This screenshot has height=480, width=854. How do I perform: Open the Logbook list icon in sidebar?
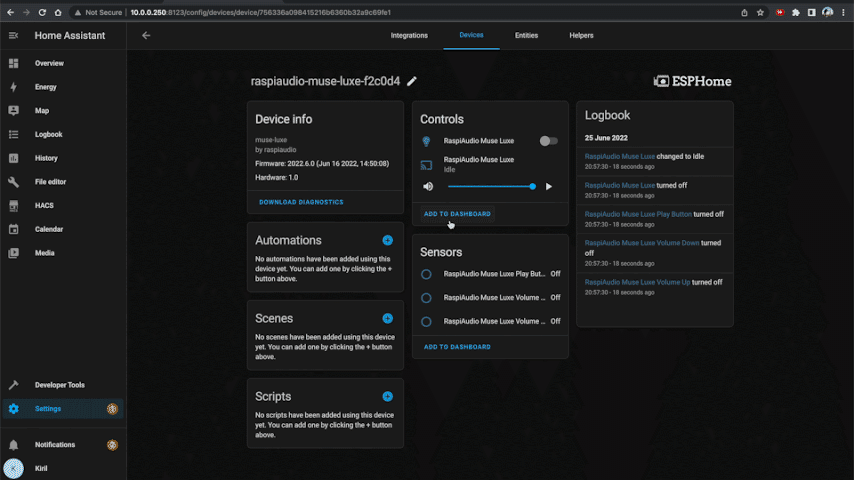[14, 134]
